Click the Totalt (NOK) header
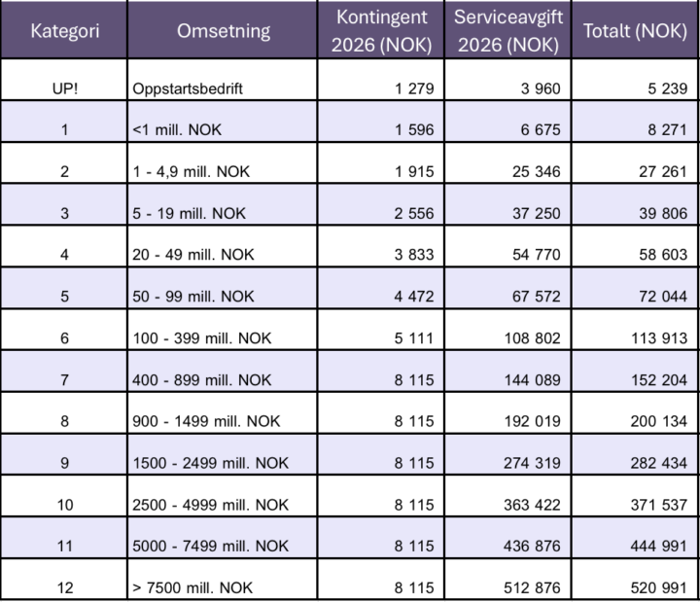This screenshot has width=700, height=602. pos(635,31)
